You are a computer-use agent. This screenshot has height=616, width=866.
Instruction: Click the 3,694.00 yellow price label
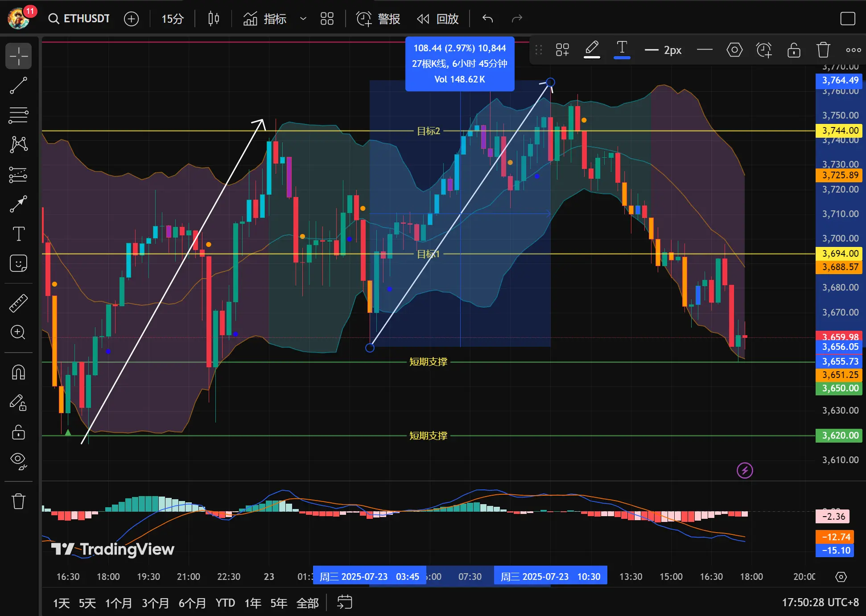click(839, 254)
